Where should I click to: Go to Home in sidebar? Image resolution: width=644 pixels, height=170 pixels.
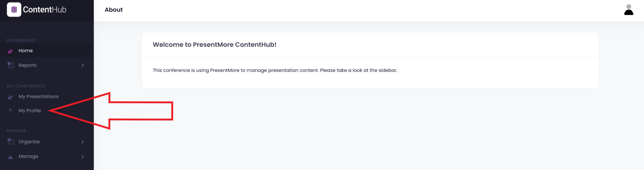(25, 51)
